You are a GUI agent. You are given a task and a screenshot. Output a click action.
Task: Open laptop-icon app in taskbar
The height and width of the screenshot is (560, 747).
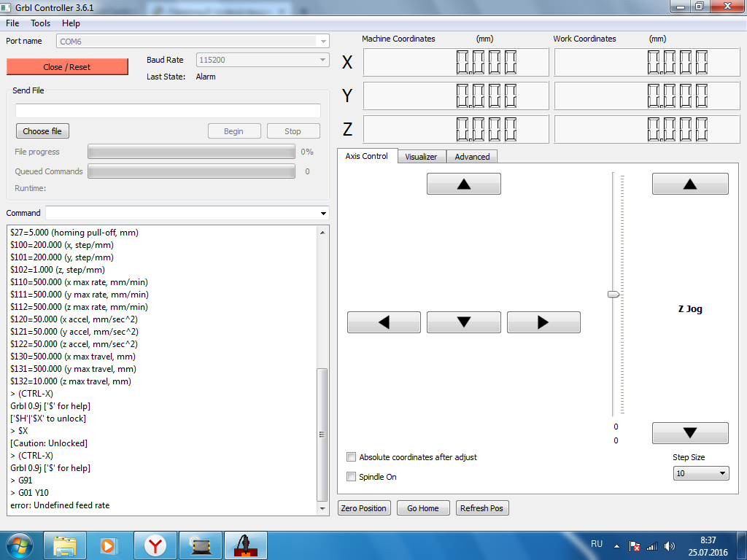point(201,545)
